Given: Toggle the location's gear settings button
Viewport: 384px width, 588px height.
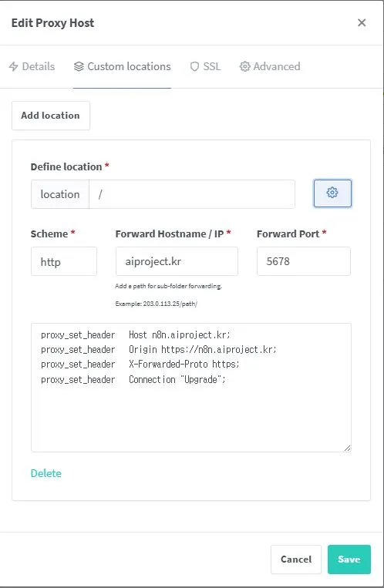Looking at the screenshot, I should pos(332,193).
